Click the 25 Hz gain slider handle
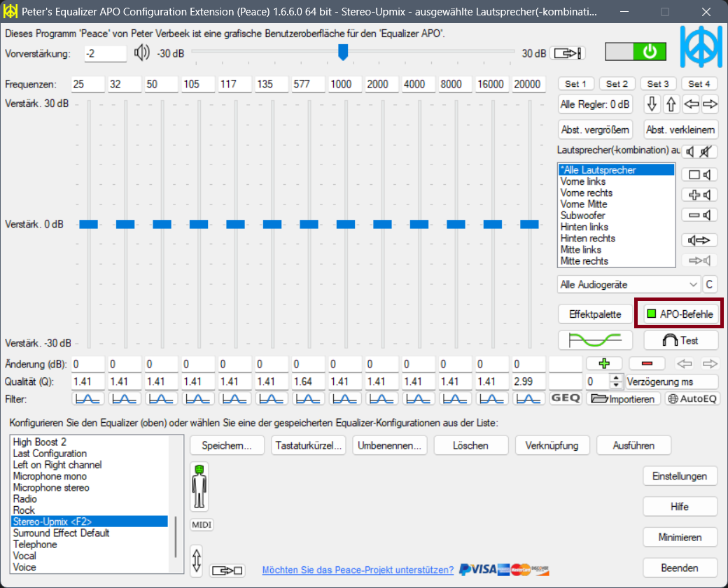Viewport: 728px width, 588px height. click(88, 224)
